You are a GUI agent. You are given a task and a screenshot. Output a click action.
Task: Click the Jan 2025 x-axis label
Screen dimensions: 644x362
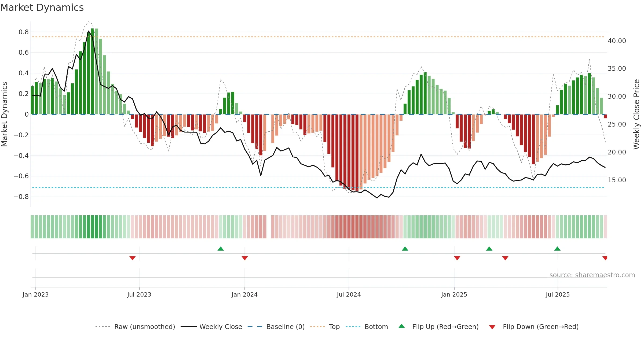pos(454,294)
